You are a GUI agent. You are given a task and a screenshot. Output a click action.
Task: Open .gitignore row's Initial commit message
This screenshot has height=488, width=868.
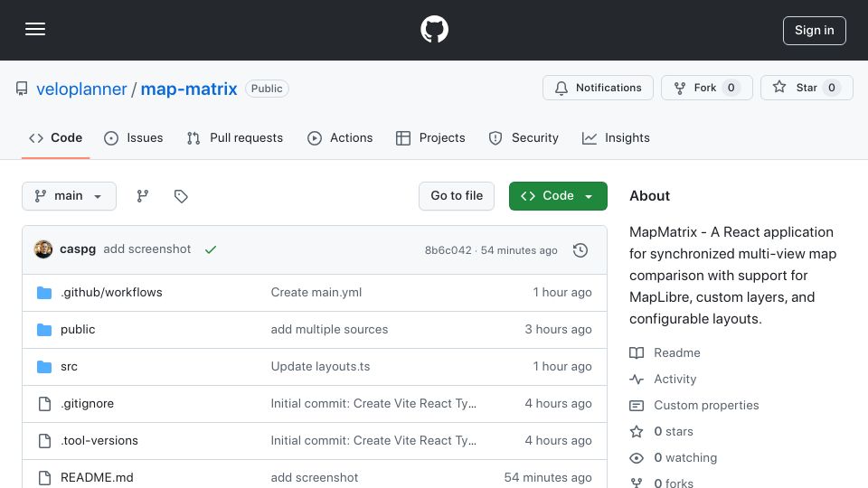[373, 403]
